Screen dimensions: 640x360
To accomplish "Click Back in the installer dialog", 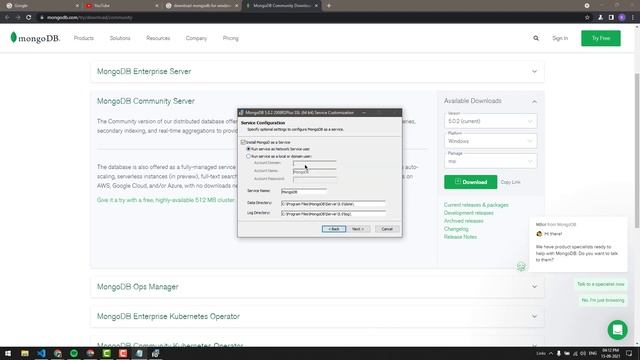I will tap(333, 229).
